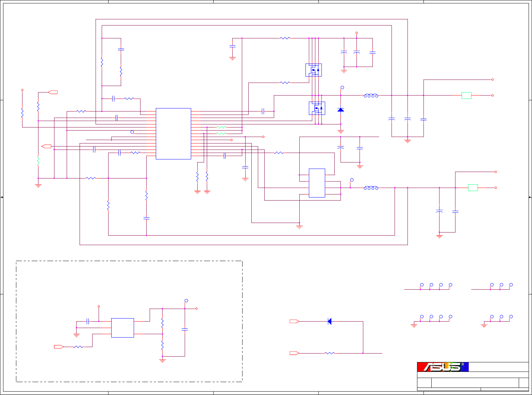Select the test point circle above filled diode

(x=342, y=87)
